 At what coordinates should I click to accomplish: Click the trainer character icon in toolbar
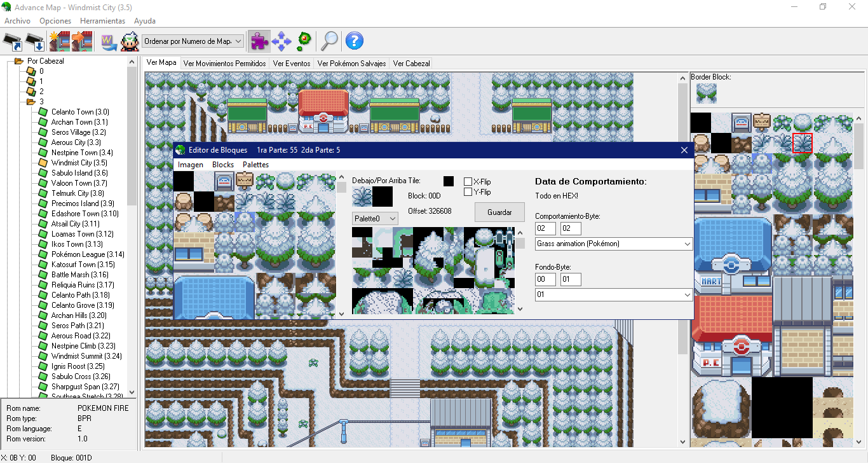point(130,41)
